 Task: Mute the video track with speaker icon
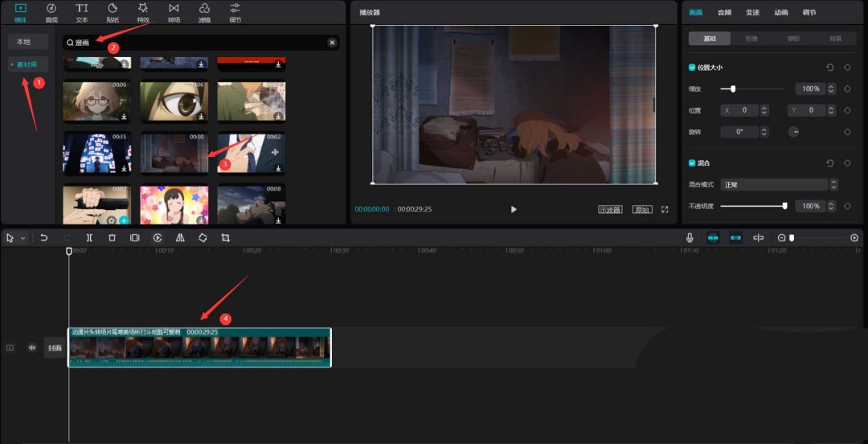pos(32,347)
